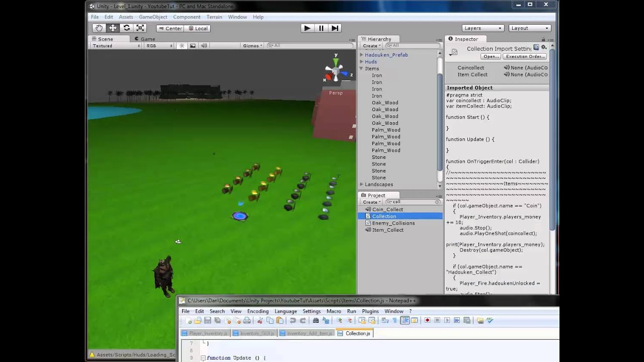Click the Persp label under gizmo

336,93
